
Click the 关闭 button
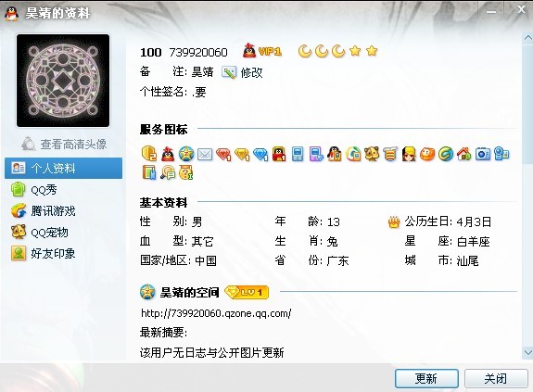(496, 378)
